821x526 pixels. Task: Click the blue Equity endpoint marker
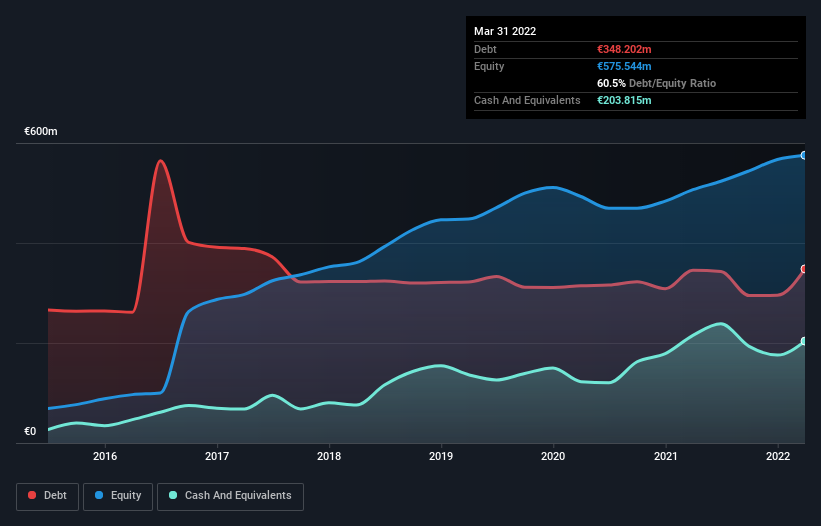804,155
